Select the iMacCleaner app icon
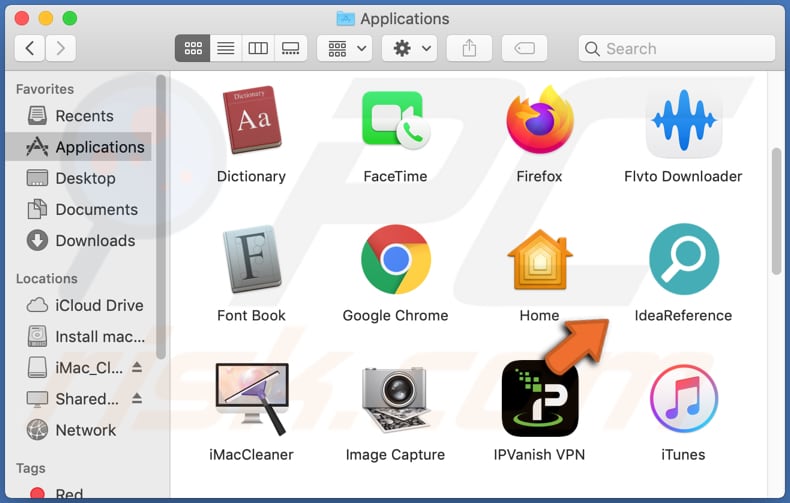 coord(251,398)
